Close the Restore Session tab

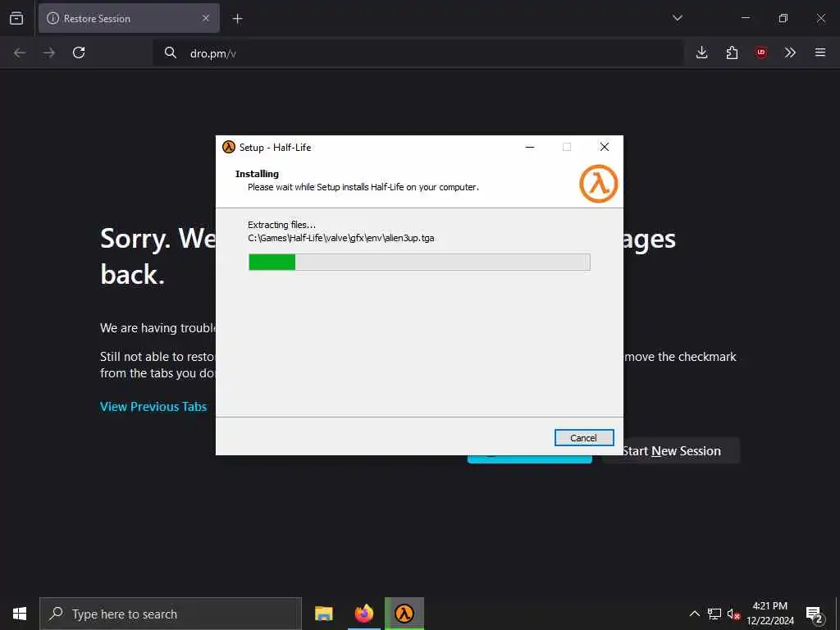pyautogui.click(x=206, y=18)
